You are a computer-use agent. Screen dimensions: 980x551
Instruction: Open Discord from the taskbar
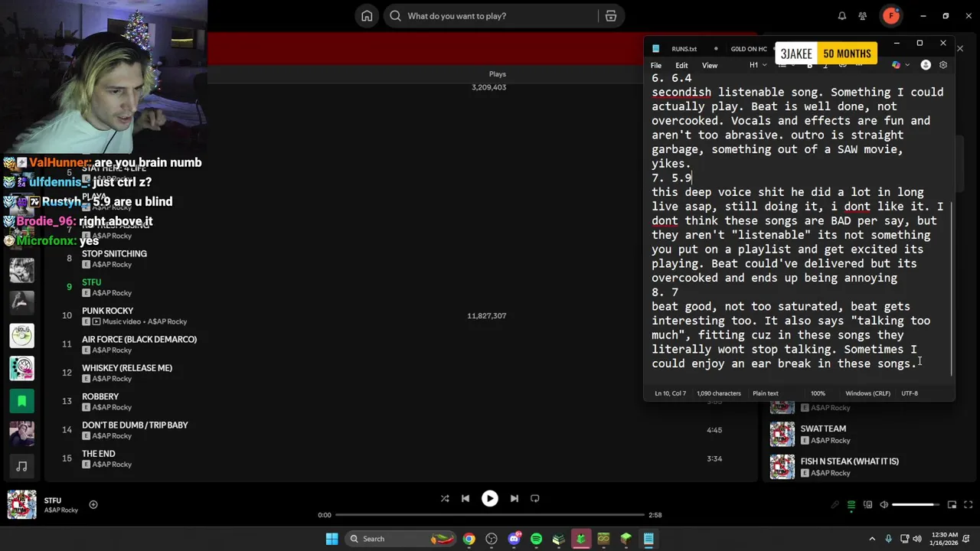click(x=514, y=539)
